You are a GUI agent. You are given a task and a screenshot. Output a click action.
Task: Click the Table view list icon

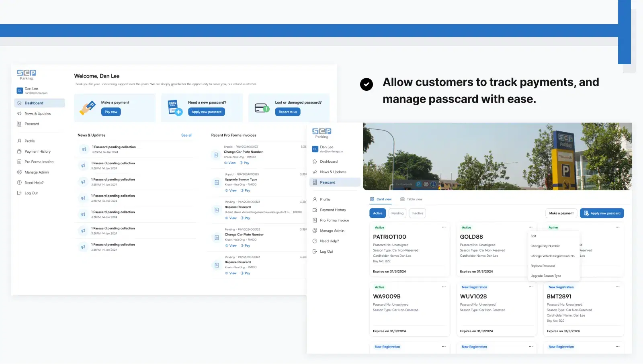pos(402,199)
